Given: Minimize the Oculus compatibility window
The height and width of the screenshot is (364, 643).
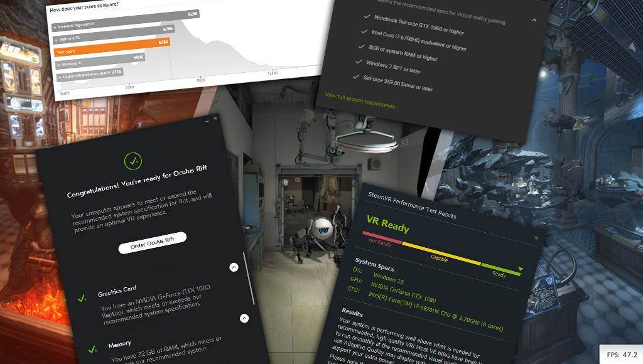Looking at the screenshot, I should pyautogui.click(x=207, y=121).
